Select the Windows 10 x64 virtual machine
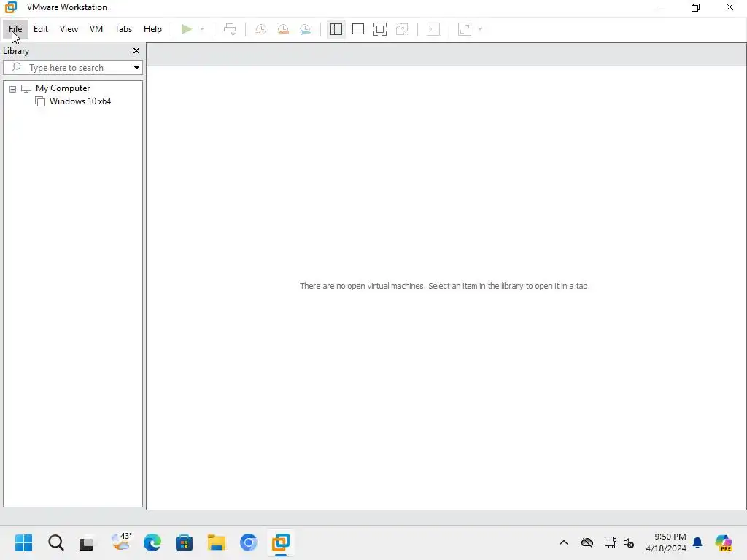This screenshot has height=560, width=747. coord(80,101)
